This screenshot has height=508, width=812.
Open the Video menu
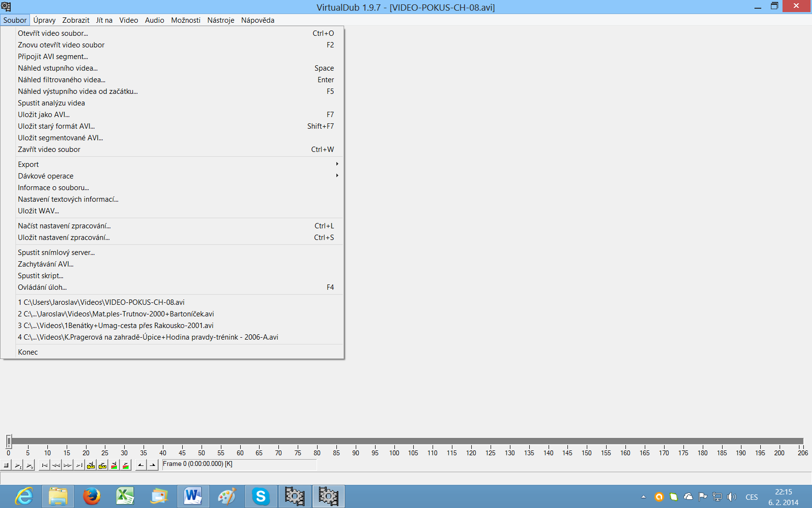129,20
